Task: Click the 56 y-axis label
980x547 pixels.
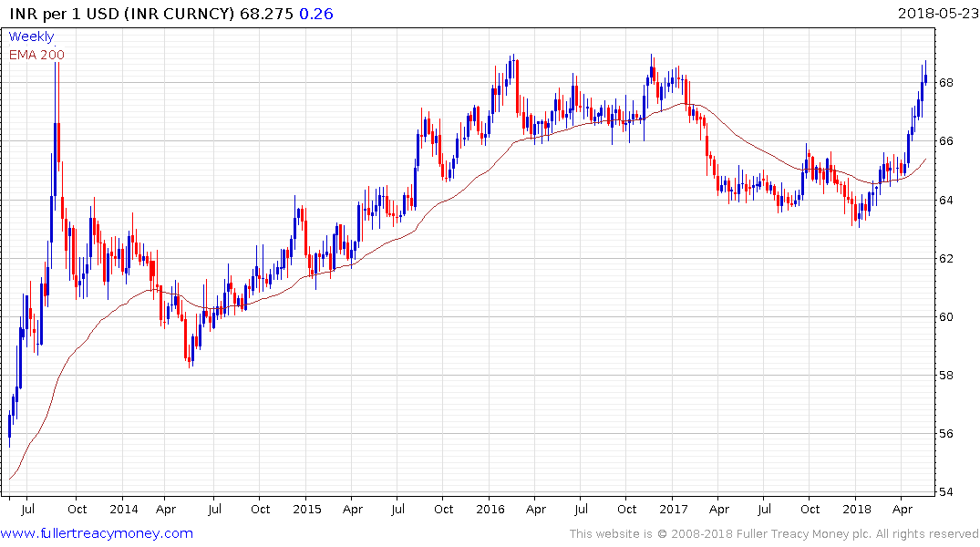Action: pyautogui.click(x=945, y=433)
